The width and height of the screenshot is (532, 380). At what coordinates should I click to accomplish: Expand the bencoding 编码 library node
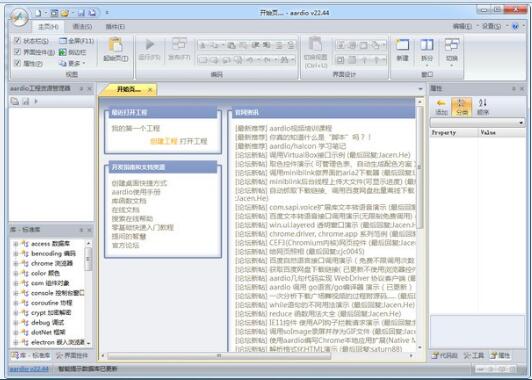click(x=16, y=253)
